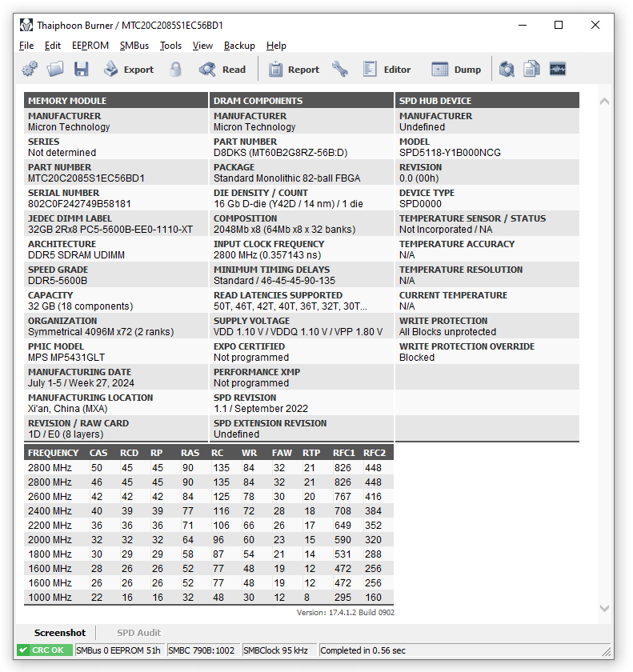Click JEDEC label 32GB 2Rx8 PC5-5600B text
Screen dimensions: 633x672
pyautogui.click(x=110, y=230)
